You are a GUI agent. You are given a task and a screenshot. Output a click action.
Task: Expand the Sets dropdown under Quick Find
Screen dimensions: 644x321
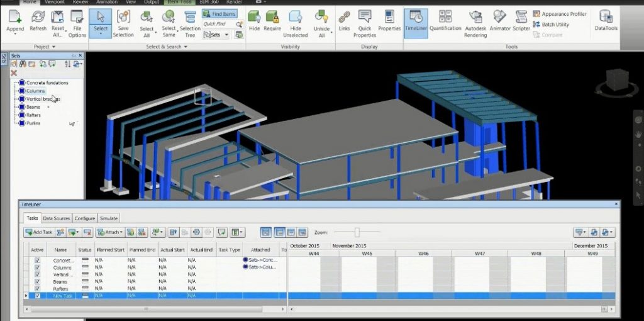tap(218, 35)
